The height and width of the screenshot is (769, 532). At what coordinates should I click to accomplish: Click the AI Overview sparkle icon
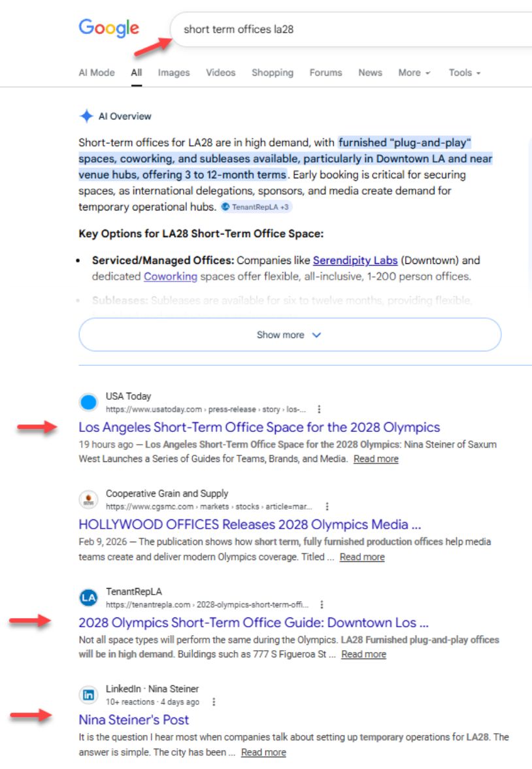(x=86, y=116)
